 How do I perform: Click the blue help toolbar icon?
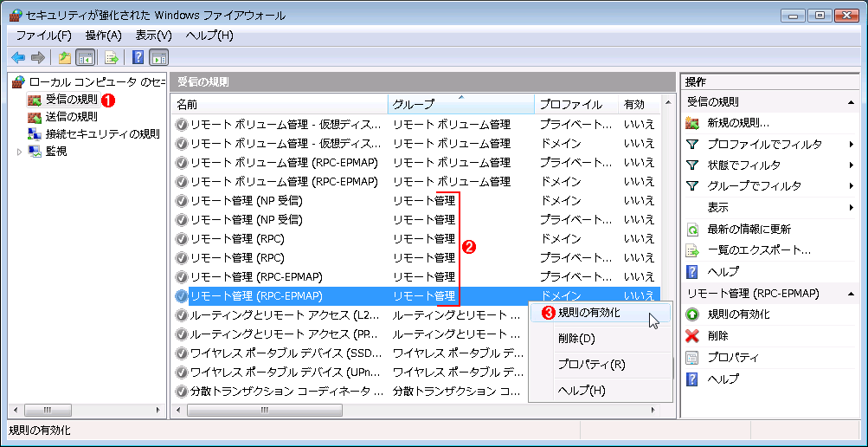click(138, 57)
